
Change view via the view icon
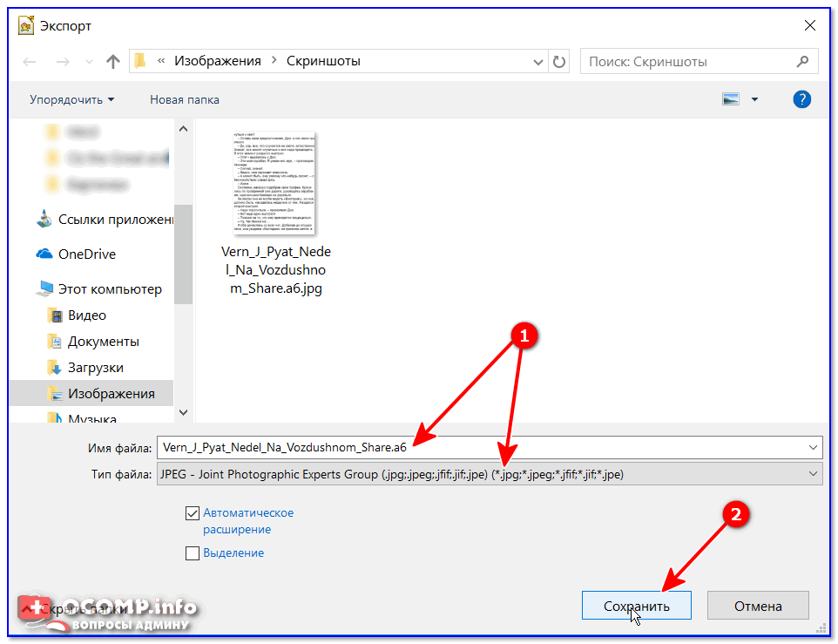pos(731,99)
